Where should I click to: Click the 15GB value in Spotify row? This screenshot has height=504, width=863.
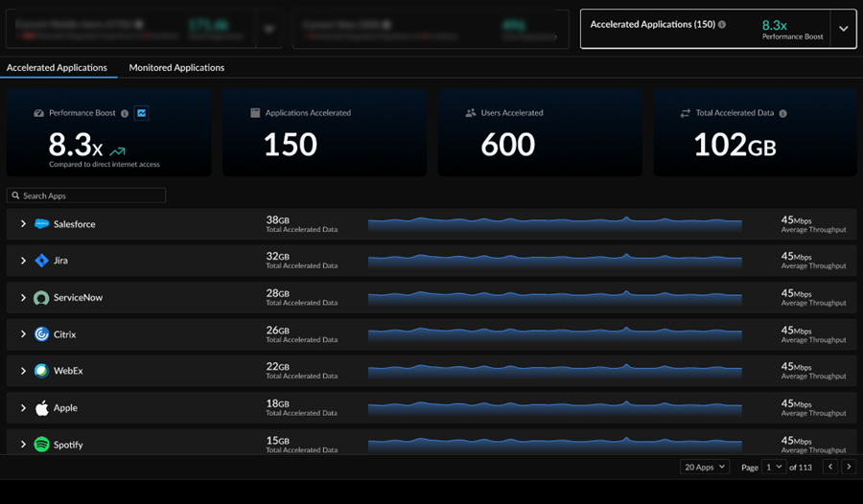coord(277,441)
